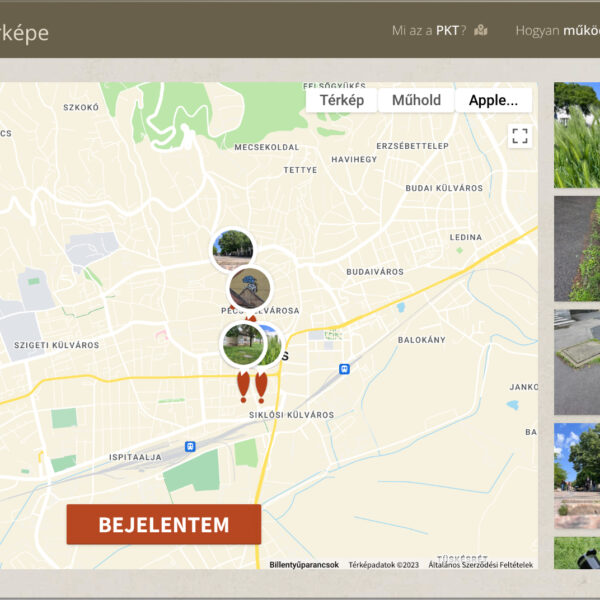Click the SIKLÓSI KÜLVÁROS map label
Screen dimensions: 600x600
pos(292,415)
